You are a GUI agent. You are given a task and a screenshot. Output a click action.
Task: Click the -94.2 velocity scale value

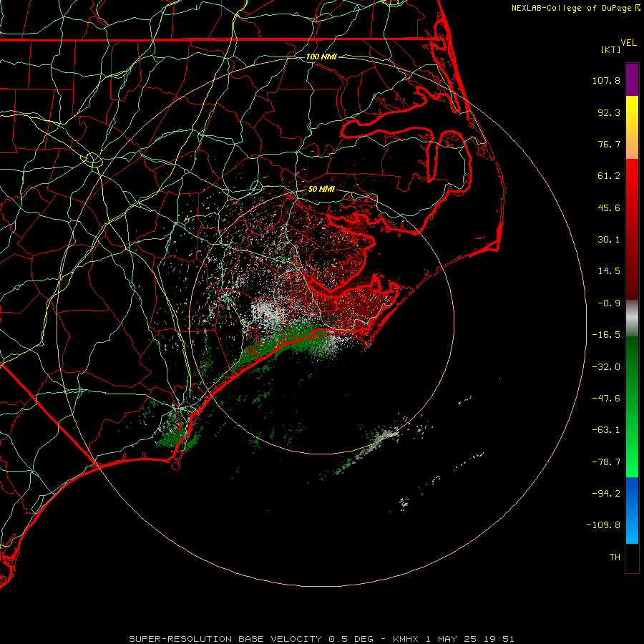point(606,493)
